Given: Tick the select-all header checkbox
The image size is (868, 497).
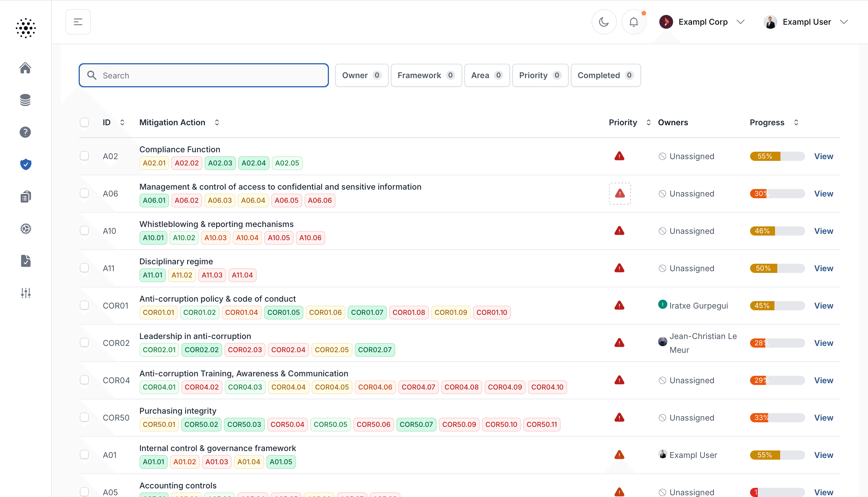Looking at the screenshot, I should [x=84, y=122].
